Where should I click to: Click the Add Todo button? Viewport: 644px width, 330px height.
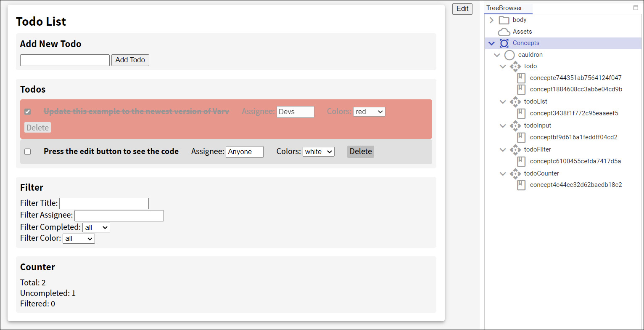pyautogui.click(x=130, y=60)
